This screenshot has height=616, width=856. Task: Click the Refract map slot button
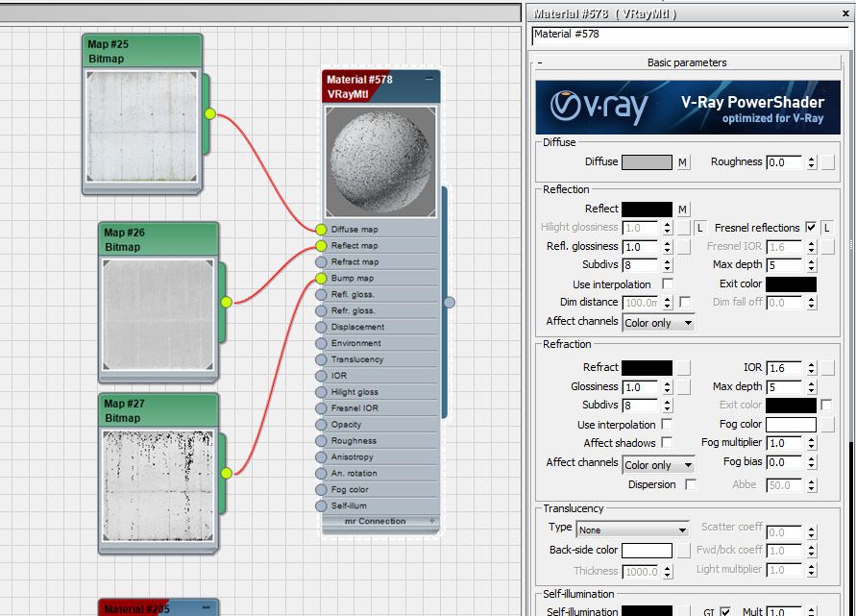point(683,367)
